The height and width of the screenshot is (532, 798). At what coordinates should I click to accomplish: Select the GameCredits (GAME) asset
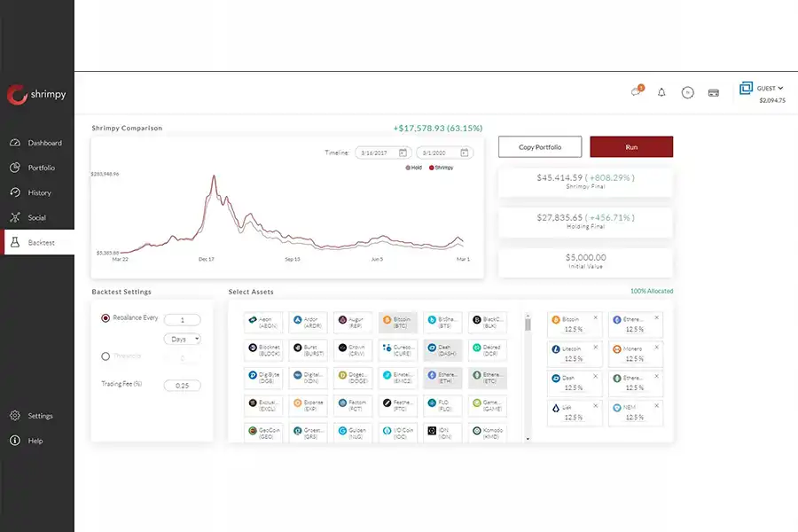[x=488, y=406]
